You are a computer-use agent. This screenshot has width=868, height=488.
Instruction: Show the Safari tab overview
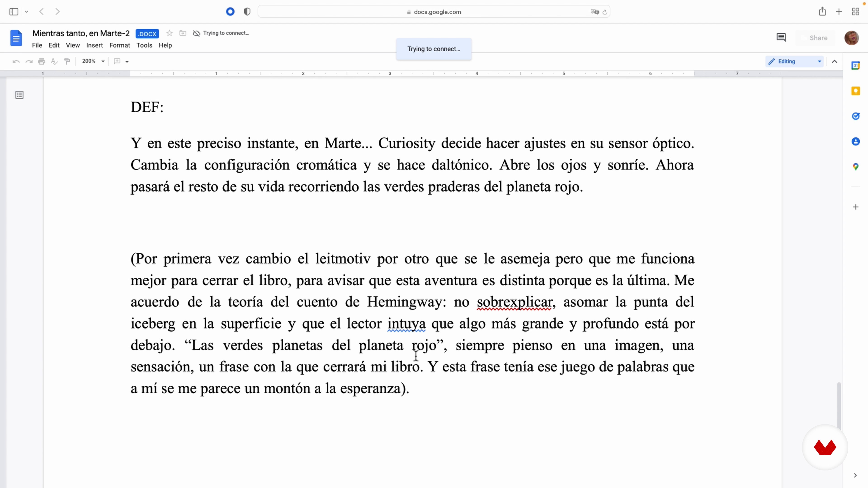point(856,12)
